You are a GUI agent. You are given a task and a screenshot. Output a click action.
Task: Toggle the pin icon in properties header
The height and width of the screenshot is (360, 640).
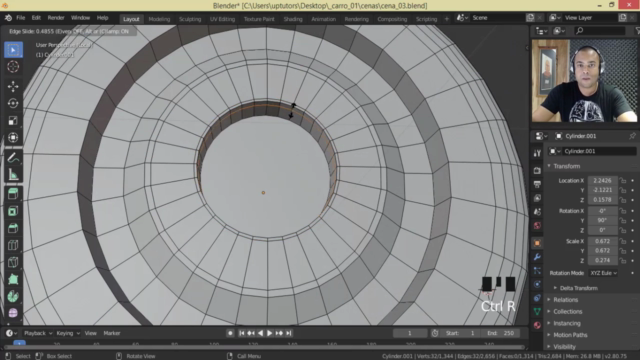632,136
